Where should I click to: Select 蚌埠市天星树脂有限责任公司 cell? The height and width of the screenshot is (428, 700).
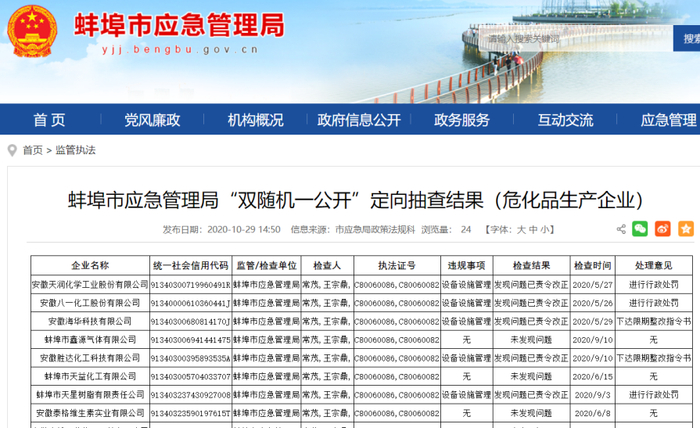tap(90, 395)
